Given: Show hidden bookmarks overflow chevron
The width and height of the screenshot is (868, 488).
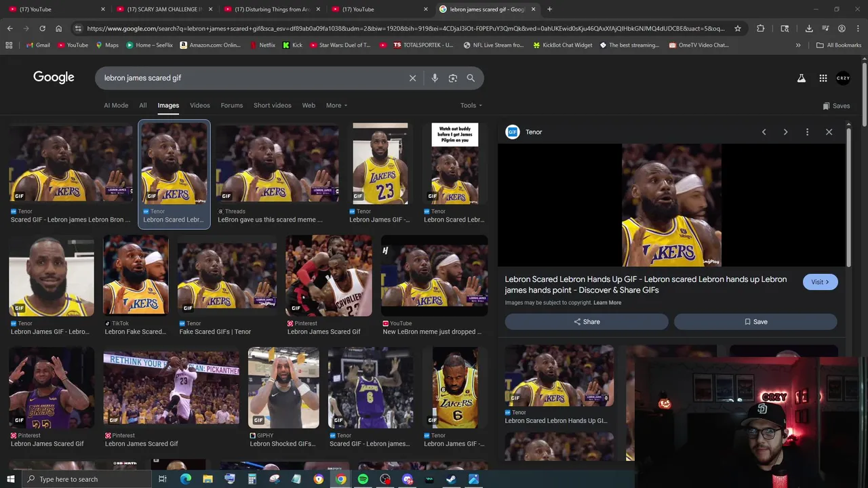Looking at the screenshot, I should click(798, 45).
